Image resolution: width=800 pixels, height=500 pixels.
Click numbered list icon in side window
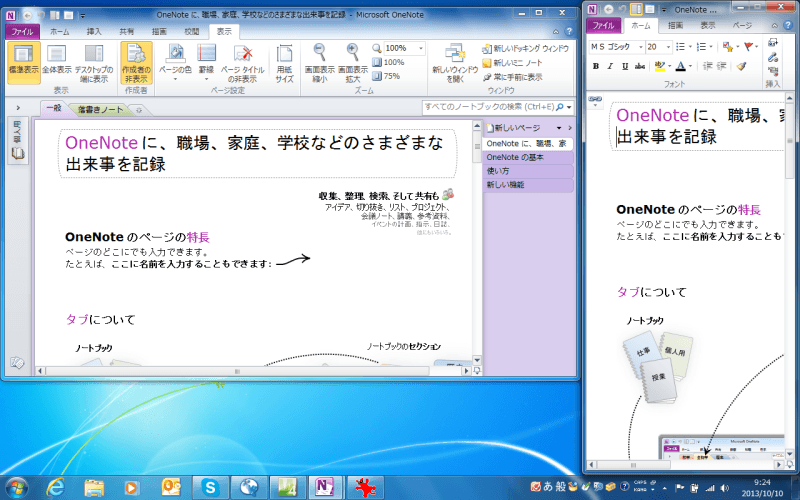pos(704,47)
